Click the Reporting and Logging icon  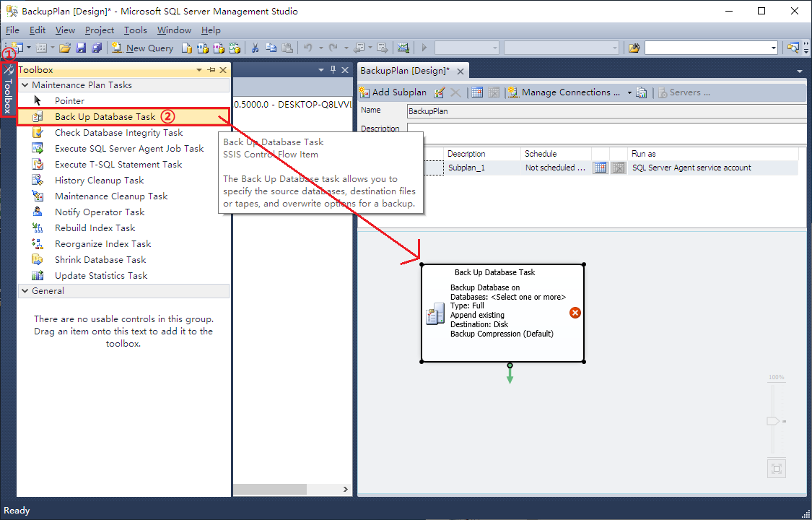click(x=642, y=92)
